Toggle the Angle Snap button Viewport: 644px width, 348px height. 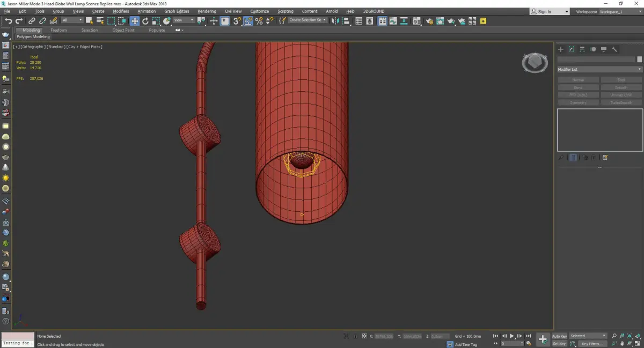248,21
